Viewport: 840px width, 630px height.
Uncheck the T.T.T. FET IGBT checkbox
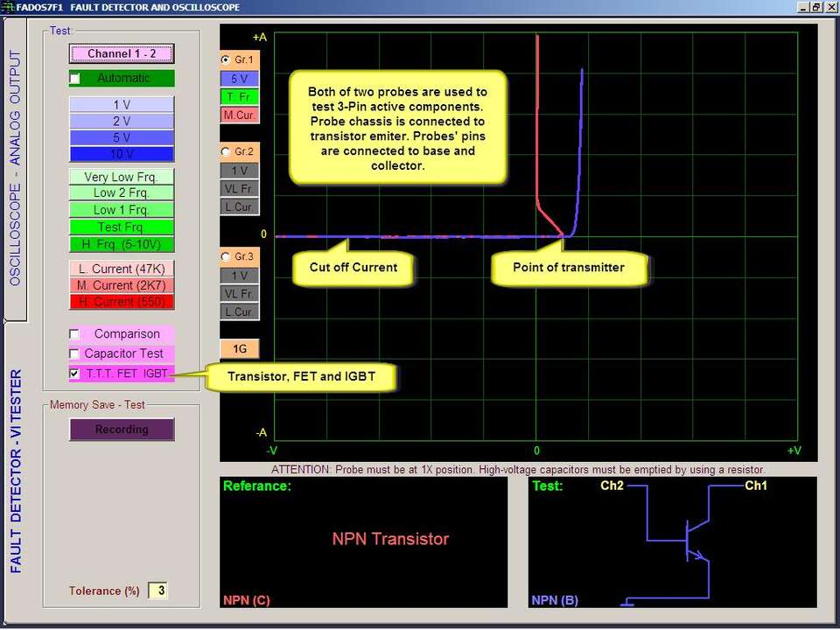click(75, 374)
